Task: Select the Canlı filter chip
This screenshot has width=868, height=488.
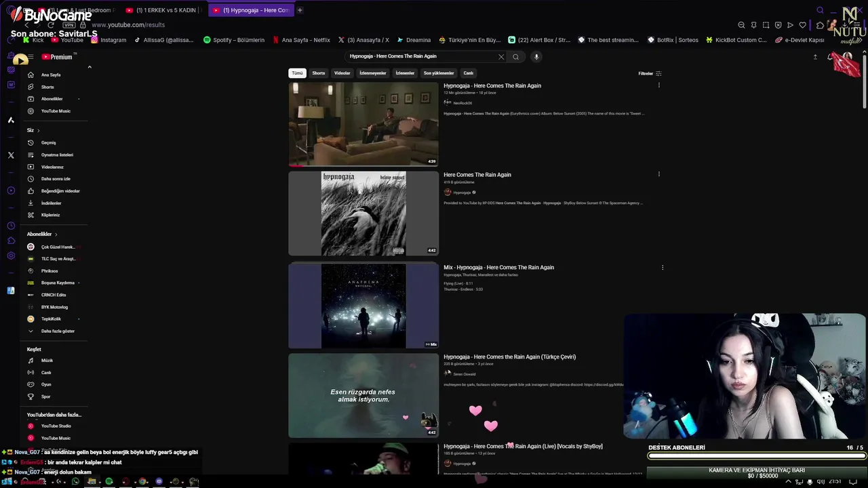Action: (469, 73)
